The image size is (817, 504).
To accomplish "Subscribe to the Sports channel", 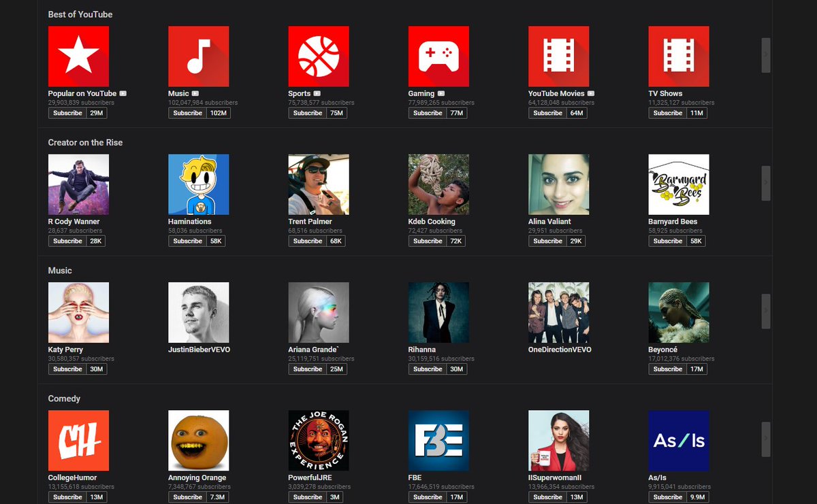I will pos(308,113).
